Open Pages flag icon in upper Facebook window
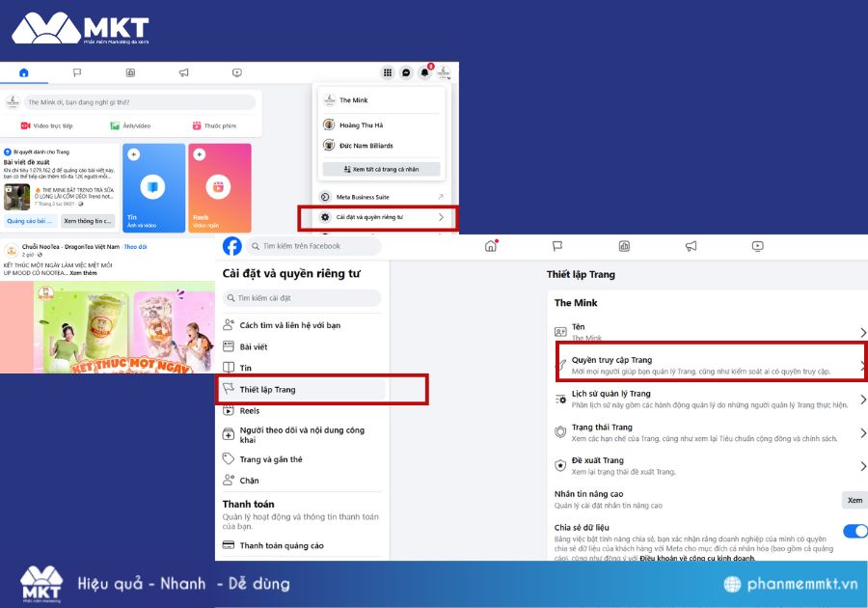The image size is (868, 608). click(x=77, y=72)
